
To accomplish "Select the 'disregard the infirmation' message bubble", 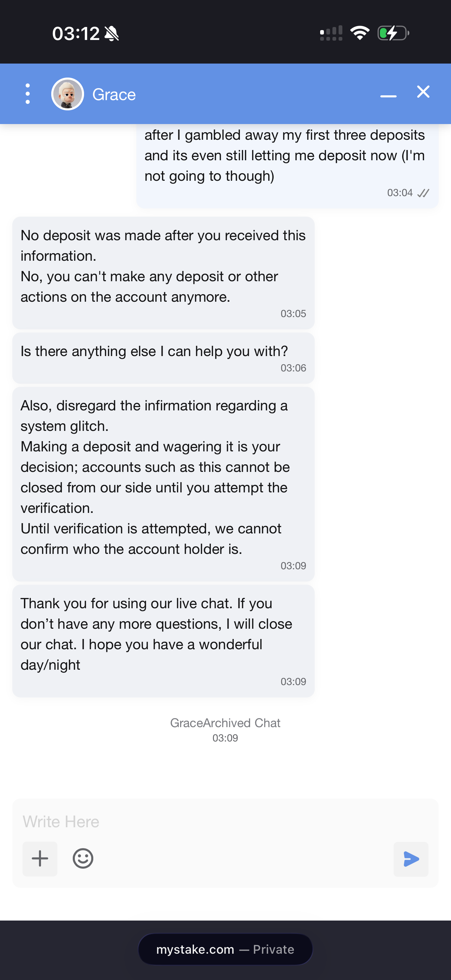I will tap(164, 484).
